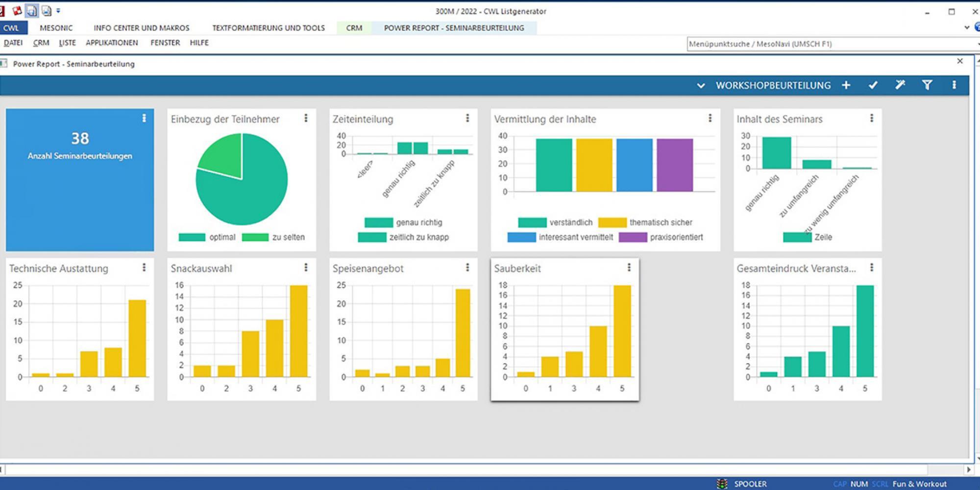
Task: Open the CWL ribbon tab
Action: pos(11,28)
